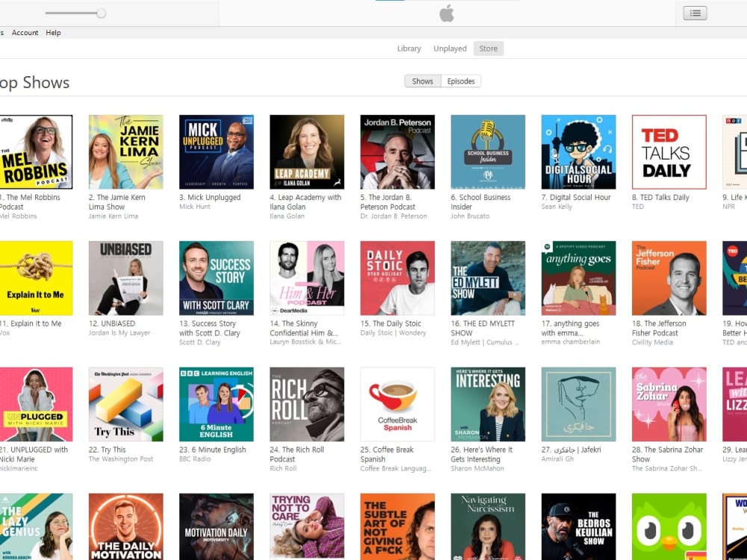Open the Daily Stoic cover art
The image size is (747, 560).
(397, 278)
